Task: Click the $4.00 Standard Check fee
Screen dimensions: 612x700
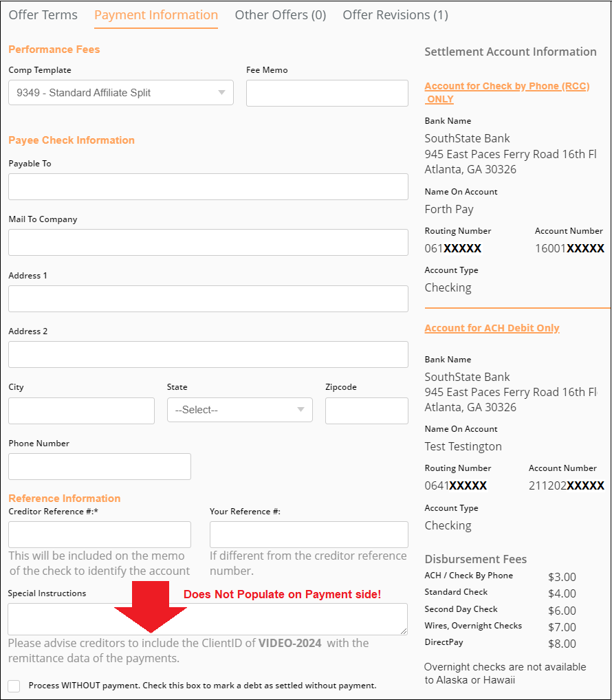Action: (562, 593)
